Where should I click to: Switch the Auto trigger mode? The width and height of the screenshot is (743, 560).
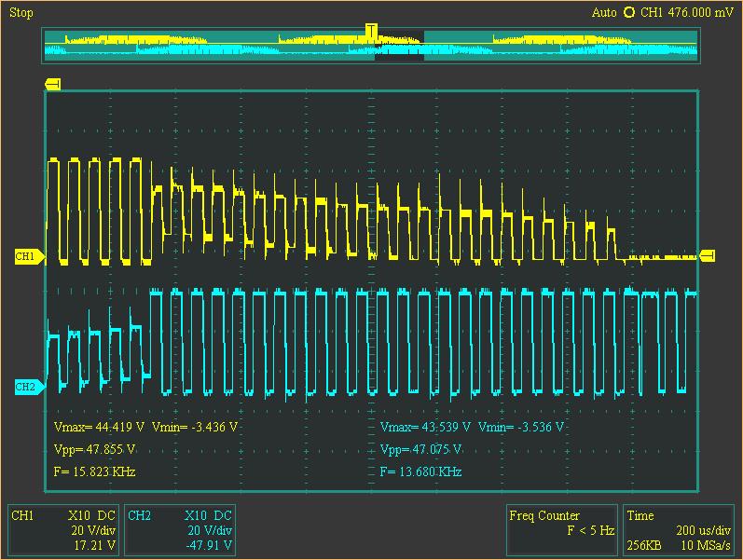[x=604, y=12]
